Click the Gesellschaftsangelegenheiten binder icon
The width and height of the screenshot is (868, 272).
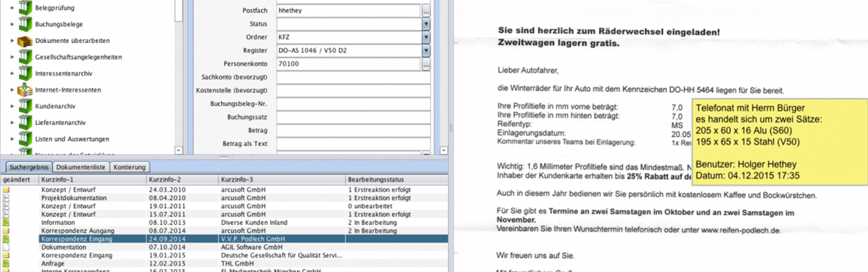[x=25, y=57]
